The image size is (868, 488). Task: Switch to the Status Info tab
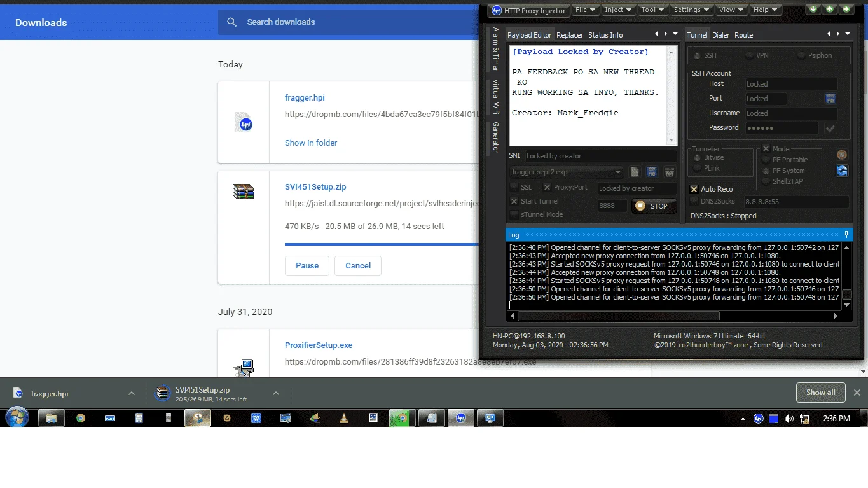coord(605,35)
